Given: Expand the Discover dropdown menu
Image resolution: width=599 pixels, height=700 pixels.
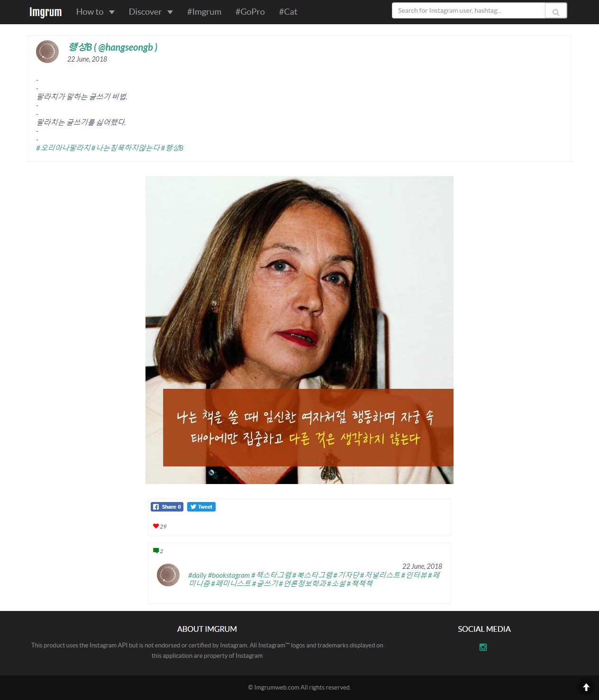Looking at the screenshot, I should coord(151,12).
